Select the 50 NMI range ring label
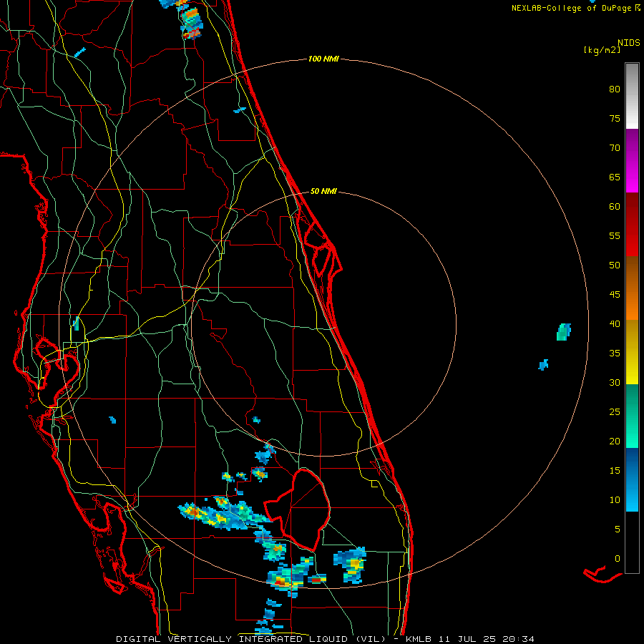This screenshot has height=644, width=644. 323,191
